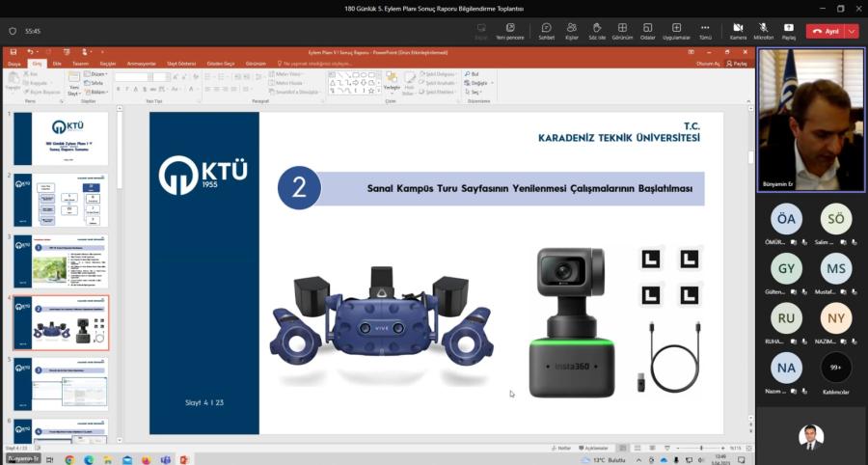The width and height of the screenshot is (868, 465).
Task: Open Teams from the shared taskbar
Action: (165, 459)
